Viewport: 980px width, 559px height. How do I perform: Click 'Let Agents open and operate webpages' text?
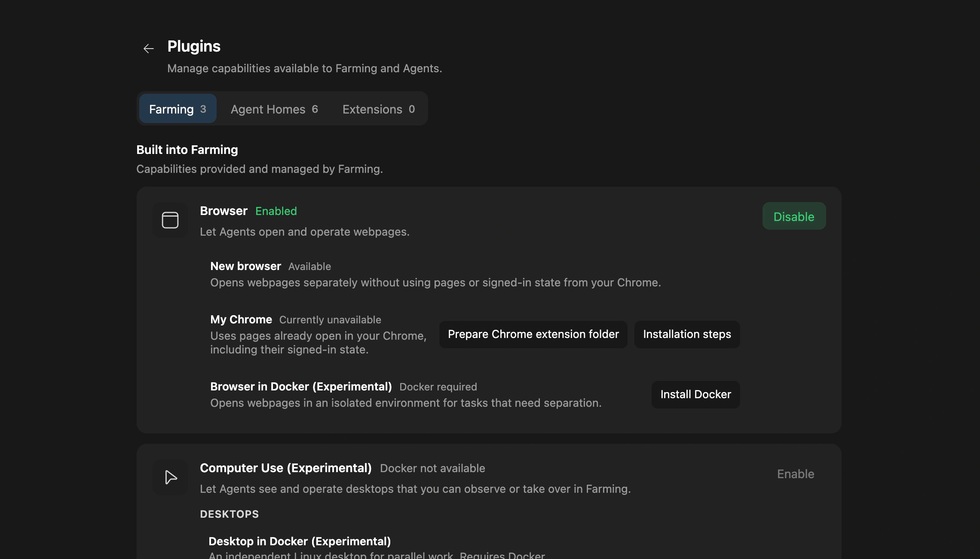pos(305,232)
